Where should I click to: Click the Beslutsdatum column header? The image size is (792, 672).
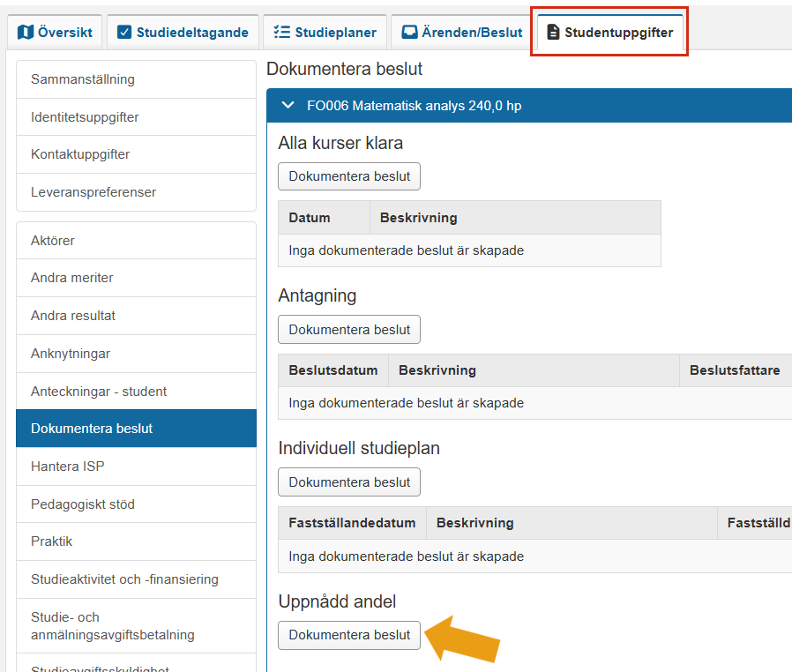point(332,370)
